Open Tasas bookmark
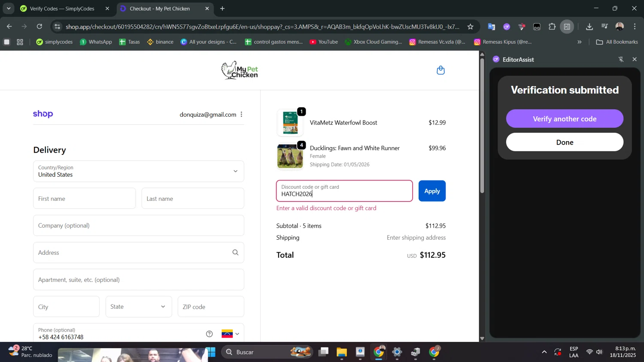The height and width of the screenshot is (362, 644). [x=130, y=42]
